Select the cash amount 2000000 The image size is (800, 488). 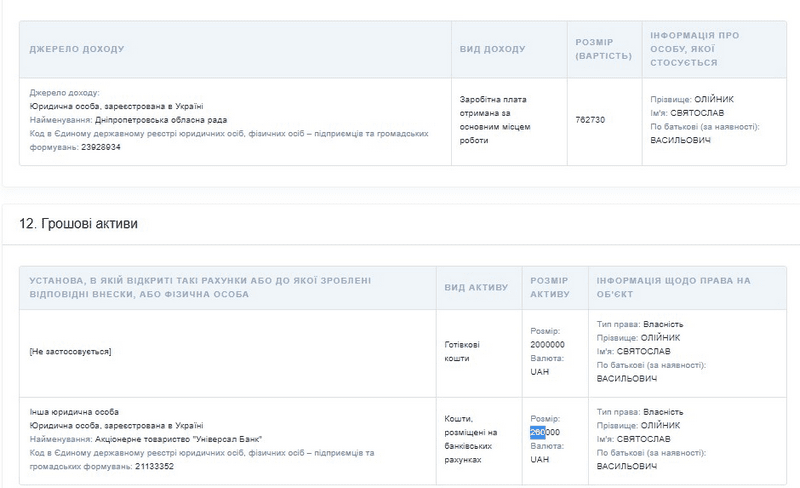tap(547, 345)
